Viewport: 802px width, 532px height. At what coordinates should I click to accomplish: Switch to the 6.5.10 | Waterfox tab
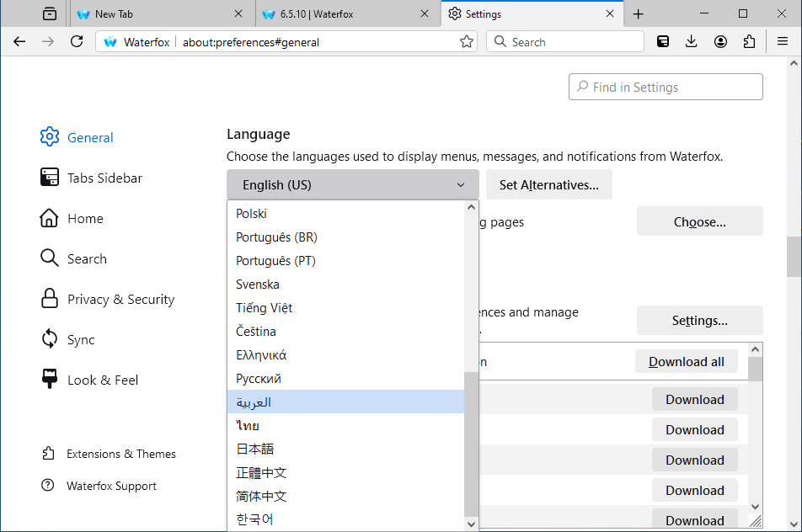[348, 13]
